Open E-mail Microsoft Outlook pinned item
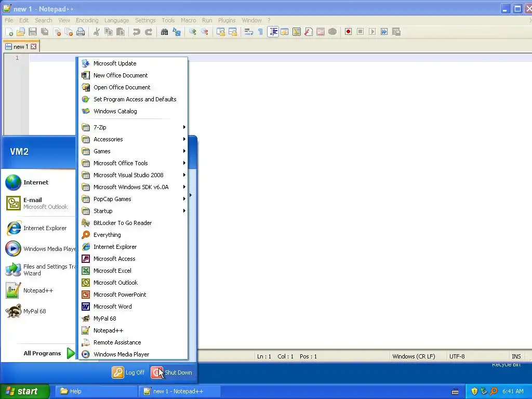 tap(39, 203)
